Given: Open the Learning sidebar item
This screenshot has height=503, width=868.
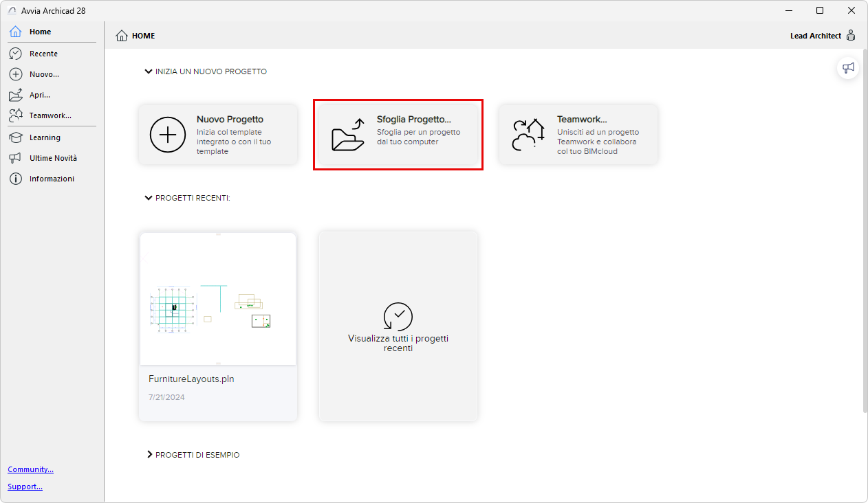Looking at the screenshot, I should (x=52, y=137).
